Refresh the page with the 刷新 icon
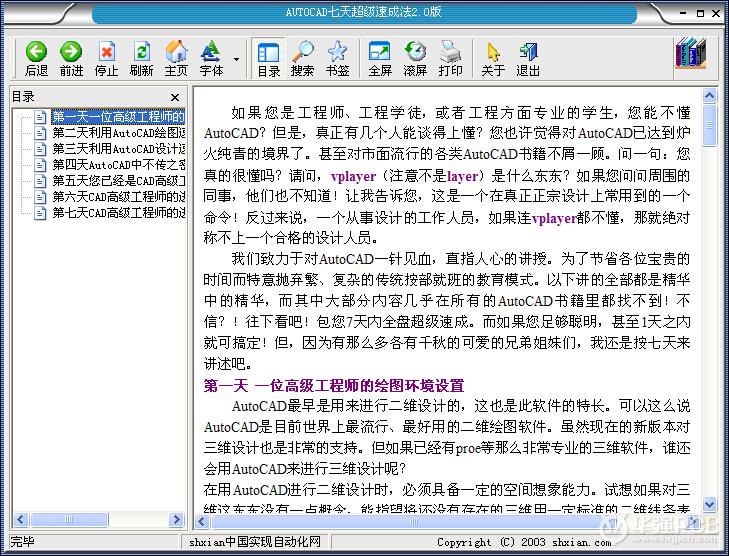 (141, 58)
